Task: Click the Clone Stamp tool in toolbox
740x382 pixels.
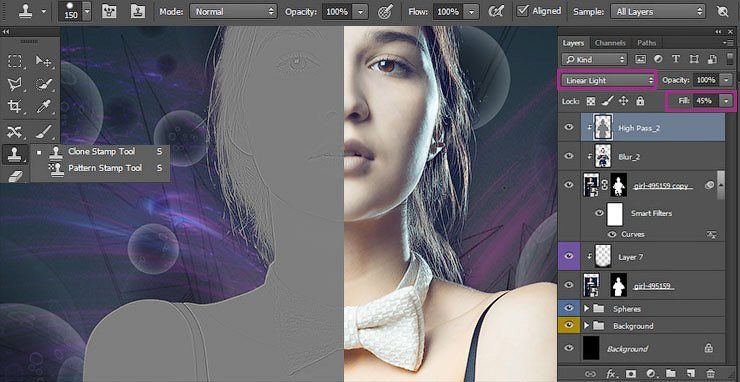Action: (15, 154)
